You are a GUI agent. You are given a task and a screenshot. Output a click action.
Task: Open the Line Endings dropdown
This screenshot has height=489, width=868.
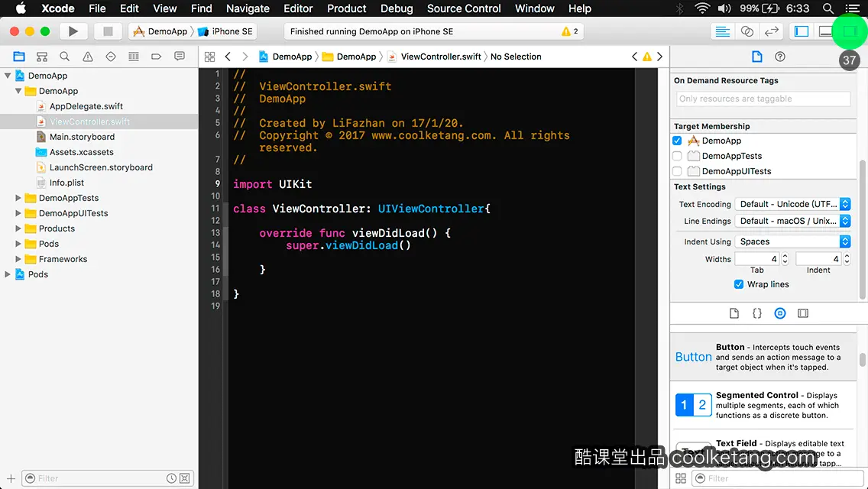click(792, 221)
